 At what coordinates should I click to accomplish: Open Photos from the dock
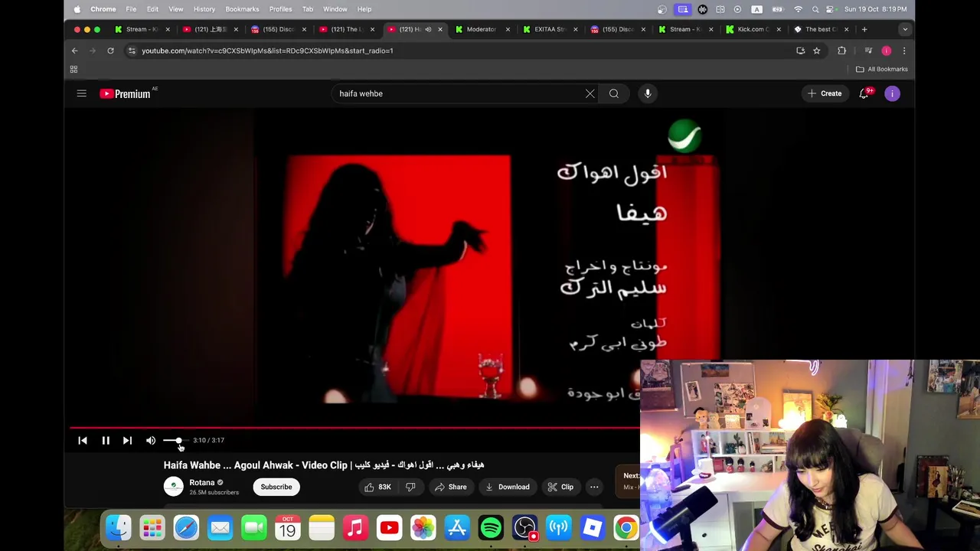point(423,528)
